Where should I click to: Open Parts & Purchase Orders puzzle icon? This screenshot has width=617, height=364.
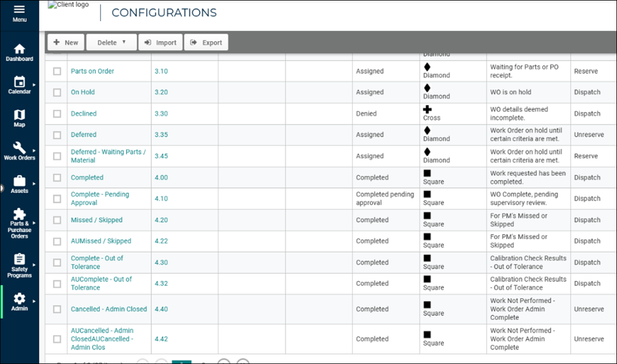(19, 214)
